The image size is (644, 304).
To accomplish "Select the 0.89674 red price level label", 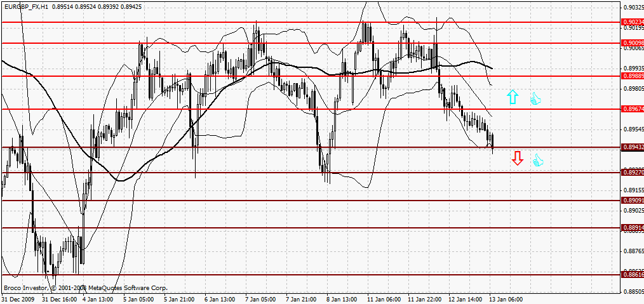I will pyautogui.click(x=633, y=110).
